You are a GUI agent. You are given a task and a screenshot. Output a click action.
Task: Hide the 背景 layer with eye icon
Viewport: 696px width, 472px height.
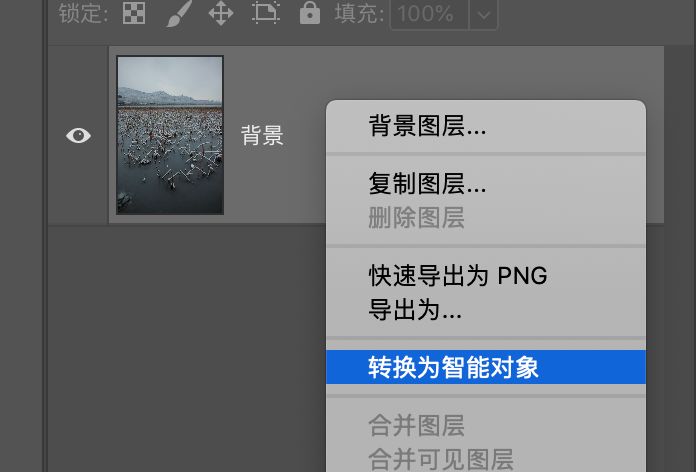click(x=78, y=135)
